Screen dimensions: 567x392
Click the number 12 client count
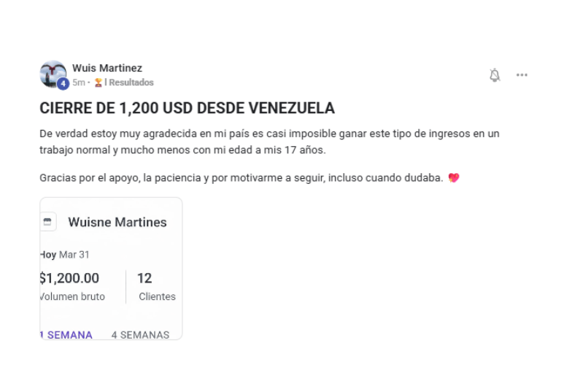click(144, 278)
